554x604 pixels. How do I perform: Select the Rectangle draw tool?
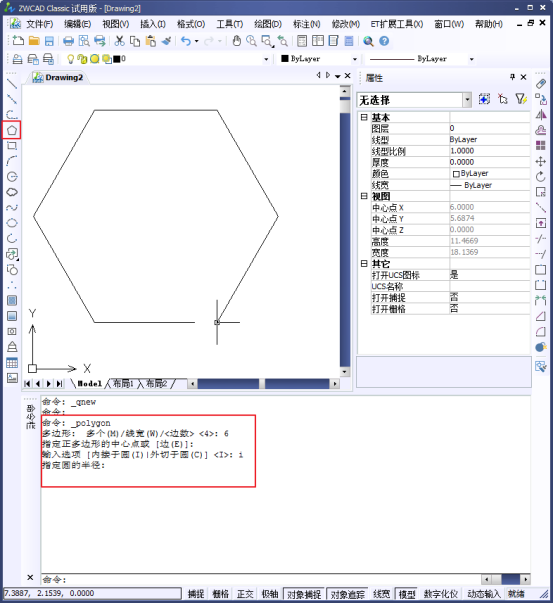pyautogui.click(x=12, y=146)
